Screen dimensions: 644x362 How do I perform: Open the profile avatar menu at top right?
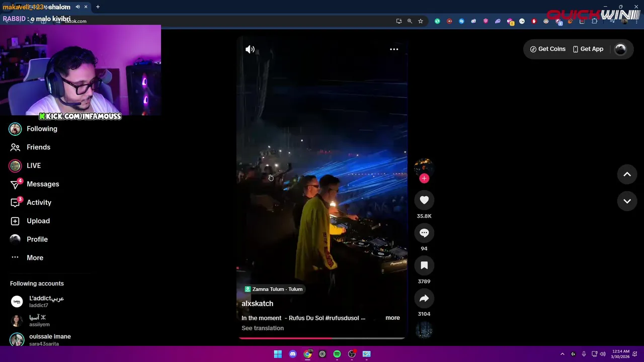point(620,49)
